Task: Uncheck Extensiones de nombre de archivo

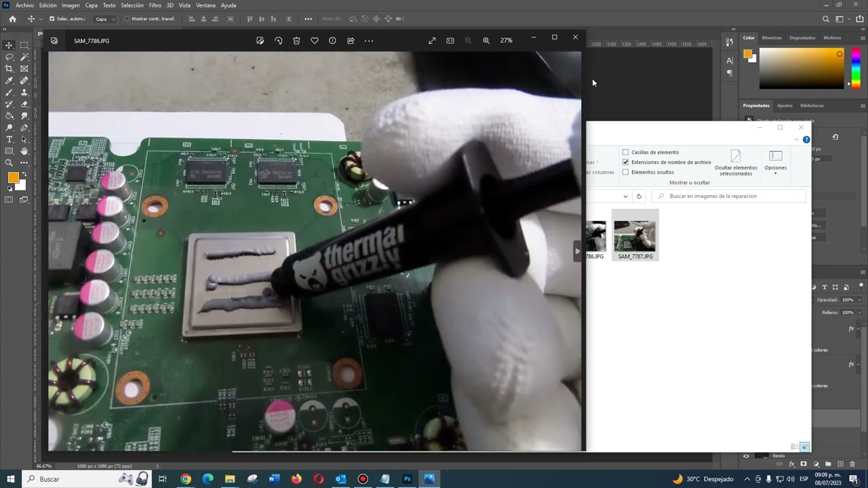Action: coord(625,163)
